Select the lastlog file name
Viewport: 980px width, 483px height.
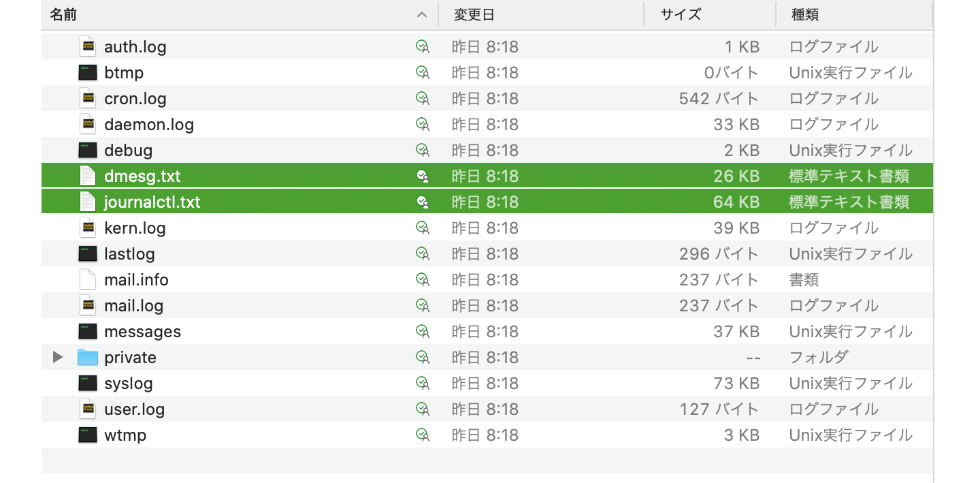[x=129, y=254]
